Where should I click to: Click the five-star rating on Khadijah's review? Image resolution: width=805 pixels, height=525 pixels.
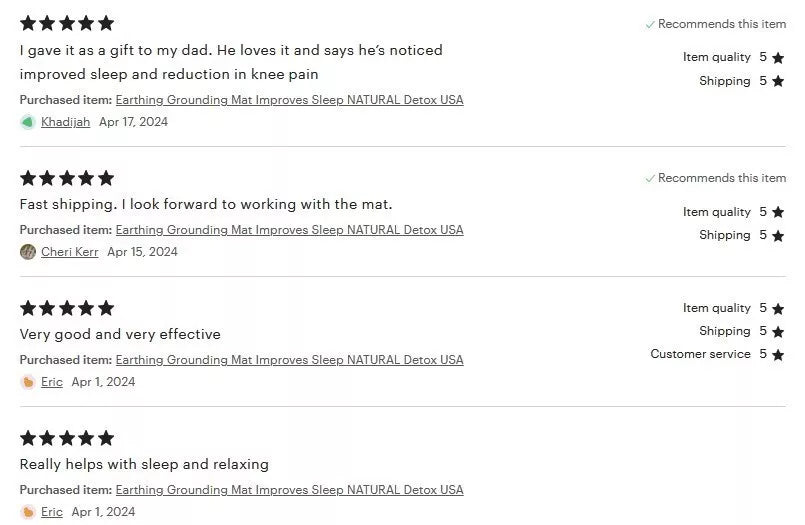pos(67,23)
